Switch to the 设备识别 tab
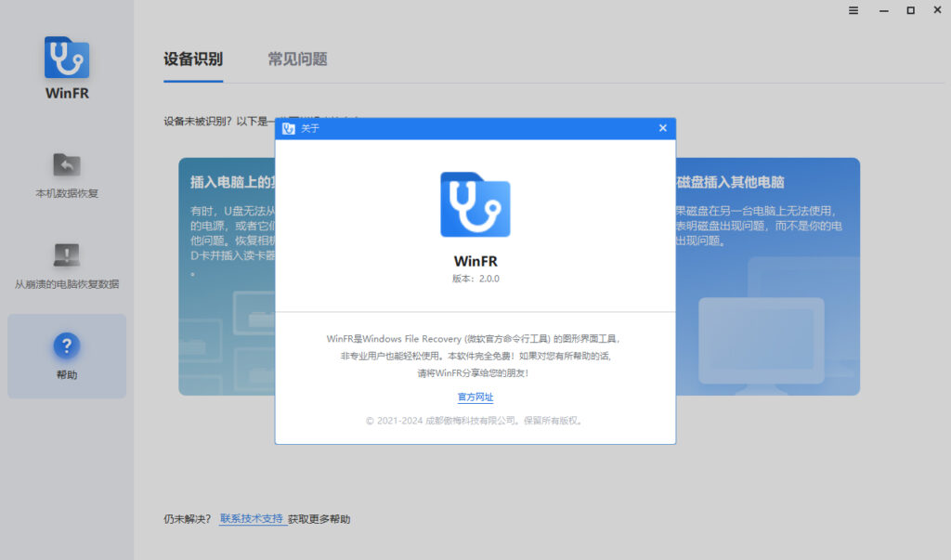This screenshot has height=560, width=951. (x=193, y=59)
